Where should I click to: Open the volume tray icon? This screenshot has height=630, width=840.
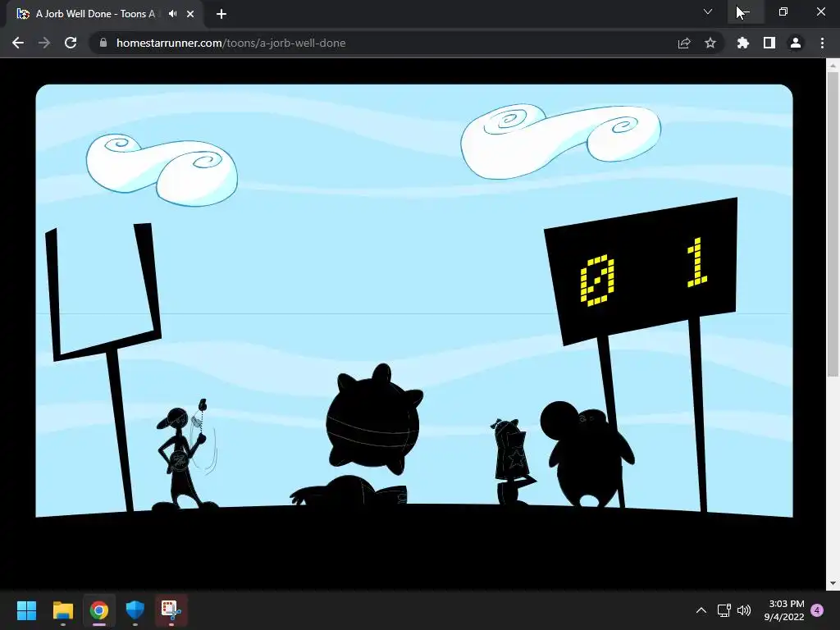743,610
